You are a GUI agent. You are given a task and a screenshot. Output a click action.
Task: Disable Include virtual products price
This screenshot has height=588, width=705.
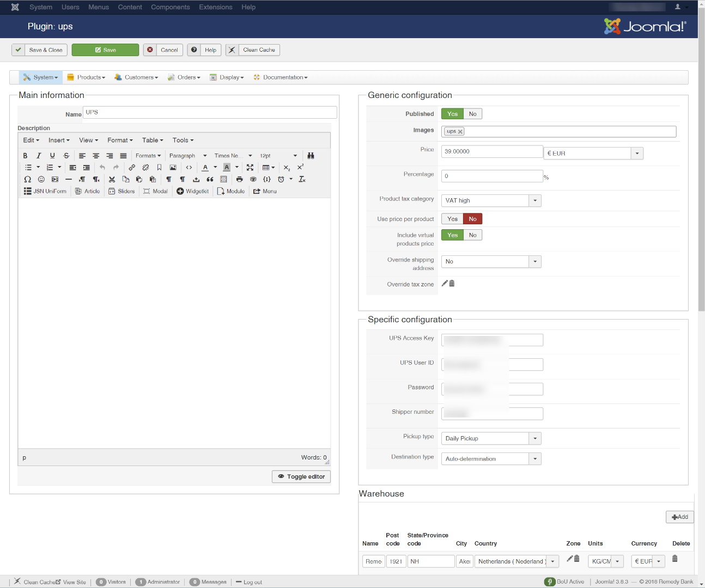[473, 235]
